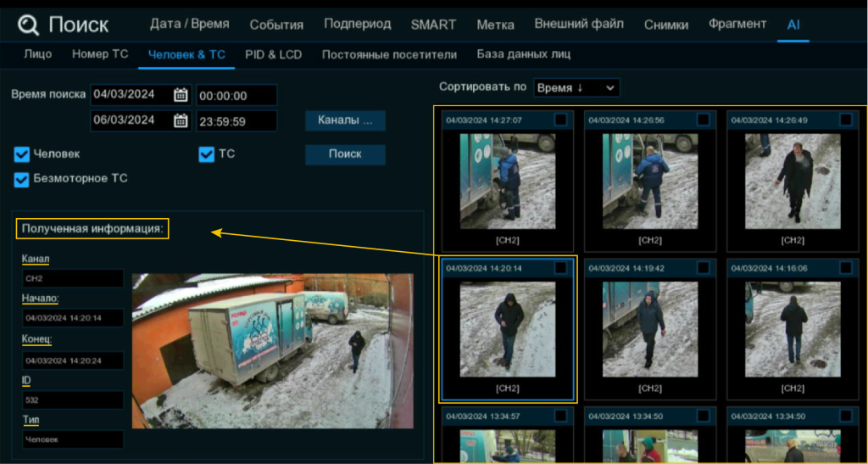Open the 14:27:07 person thumbnail

click(x=508, y=181)
